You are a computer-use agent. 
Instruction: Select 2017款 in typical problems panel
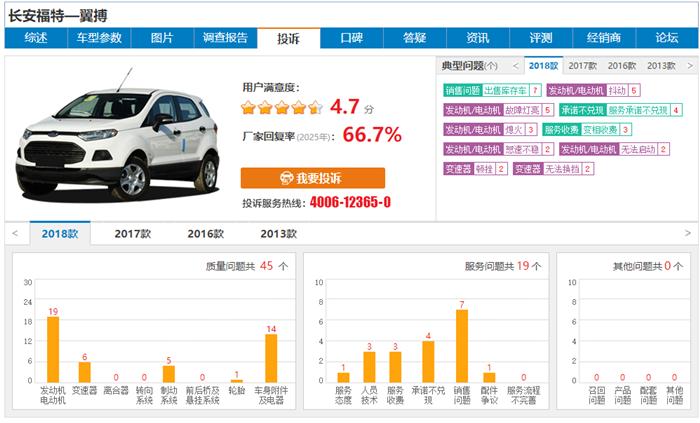[x=583, y=66]
